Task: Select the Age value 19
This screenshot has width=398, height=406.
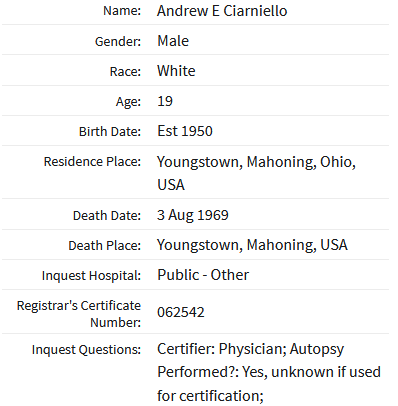Action: (x=165, y=101)
